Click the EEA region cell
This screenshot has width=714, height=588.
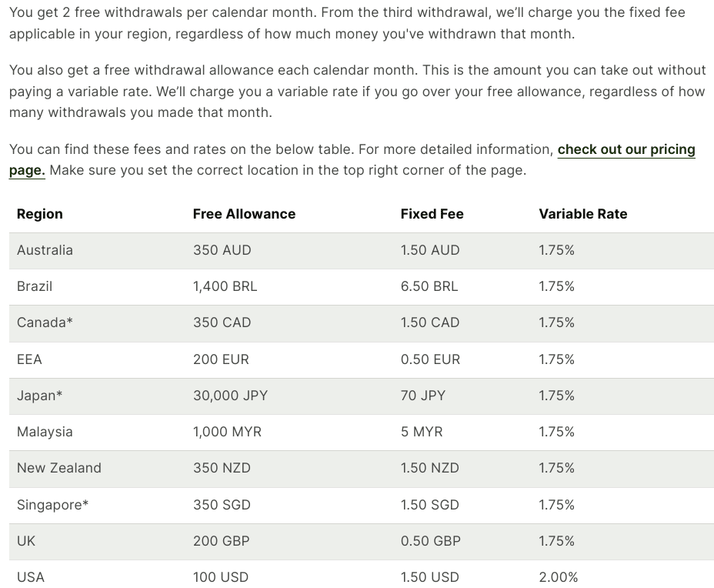(29, 359)
